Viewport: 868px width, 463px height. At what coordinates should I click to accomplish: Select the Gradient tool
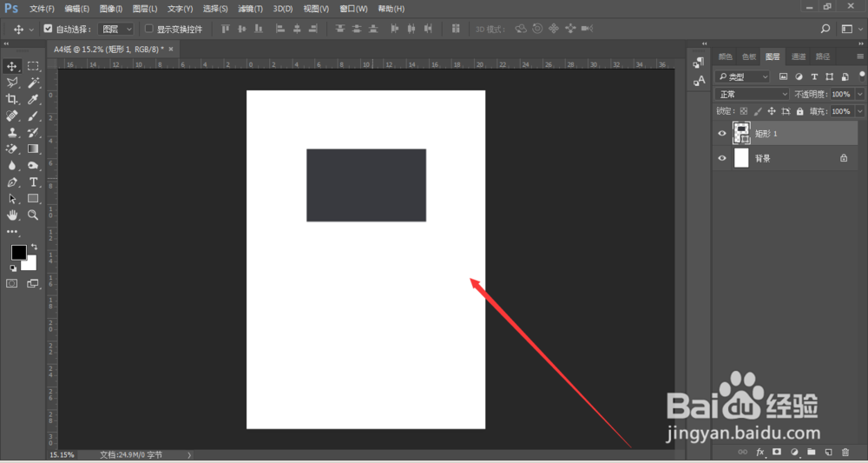click(33, 149)
